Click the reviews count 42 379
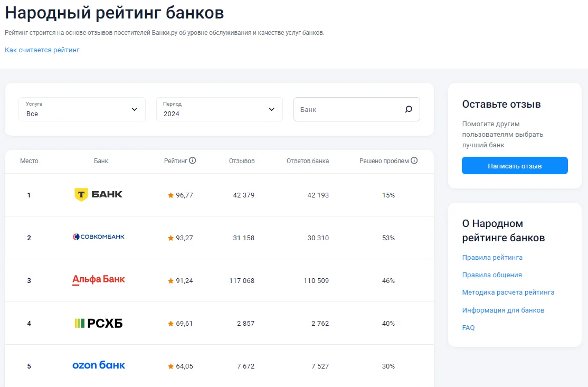This screenshot has height=387, width=588. tap(244, 195)
